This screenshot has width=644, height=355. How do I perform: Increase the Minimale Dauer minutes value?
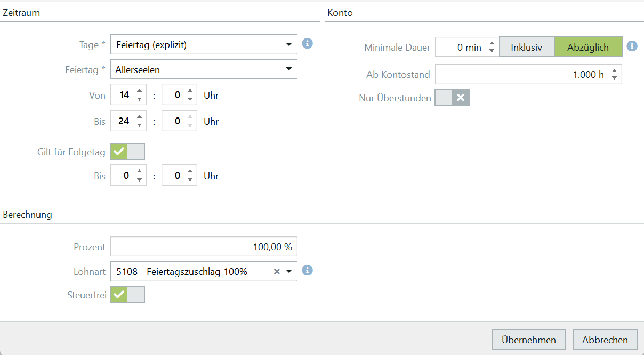[492, 43]
